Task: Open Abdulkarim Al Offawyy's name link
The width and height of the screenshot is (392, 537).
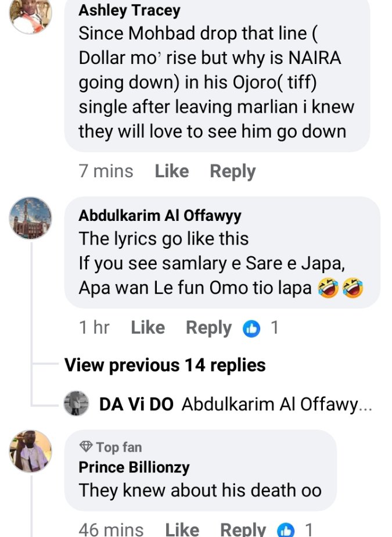Action: point(160,216)
